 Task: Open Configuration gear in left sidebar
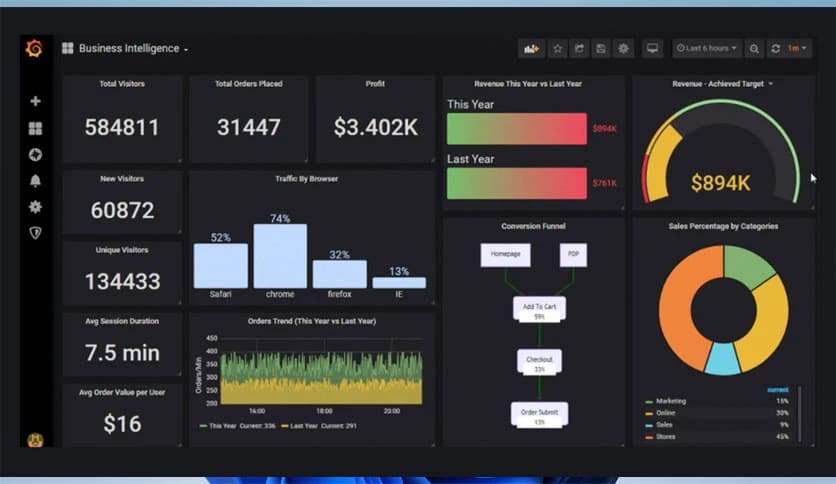point(35,207)
